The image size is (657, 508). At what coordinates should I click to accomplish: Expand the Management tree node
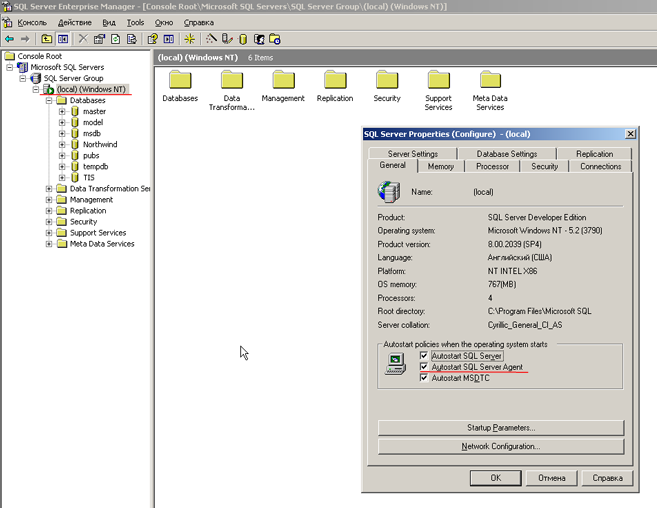(49, 200)
